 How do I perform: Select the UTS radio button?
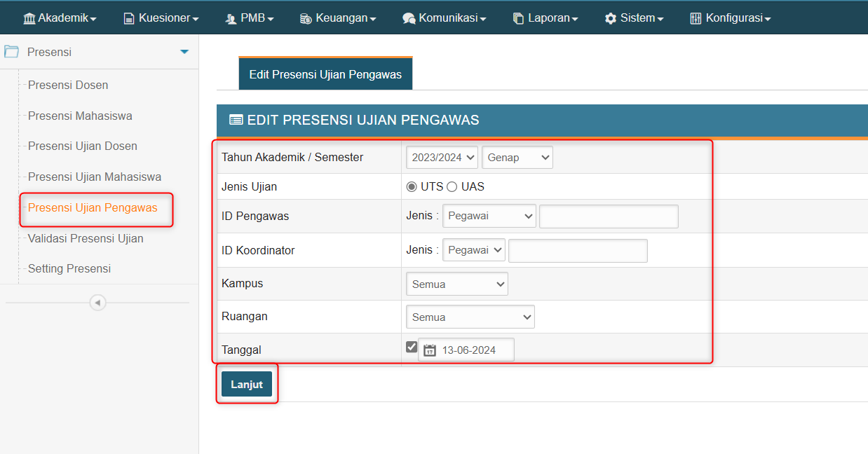412,187
